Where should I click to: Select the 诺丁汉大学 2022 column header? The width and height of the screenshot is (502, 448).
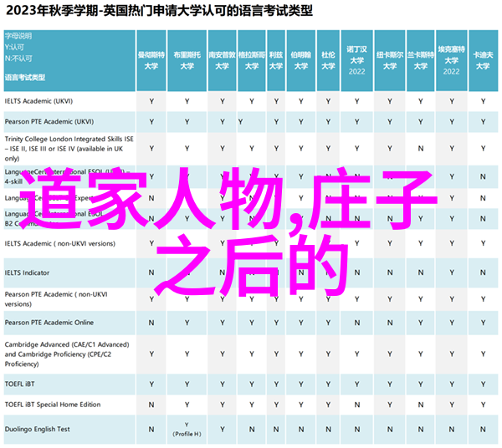356,60
